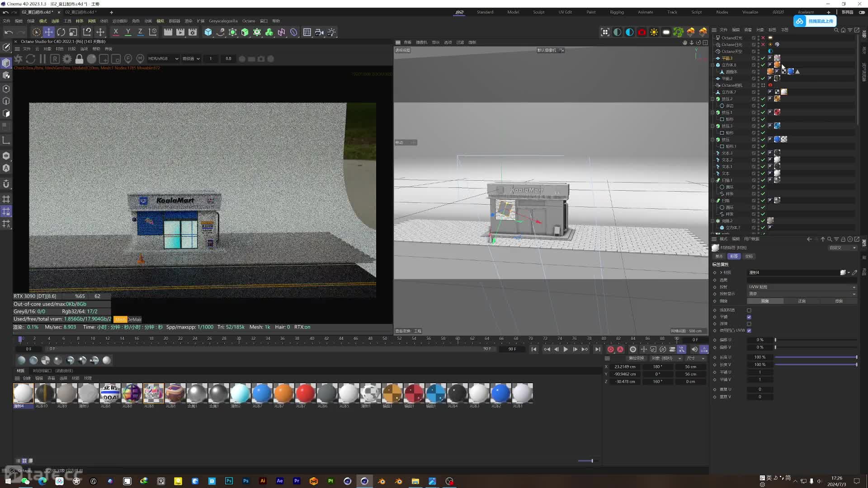The width and height of the screenshot is (868, 488).
Task: Uncheck the 平铺 checkbox
Action: tap(749, 317)
